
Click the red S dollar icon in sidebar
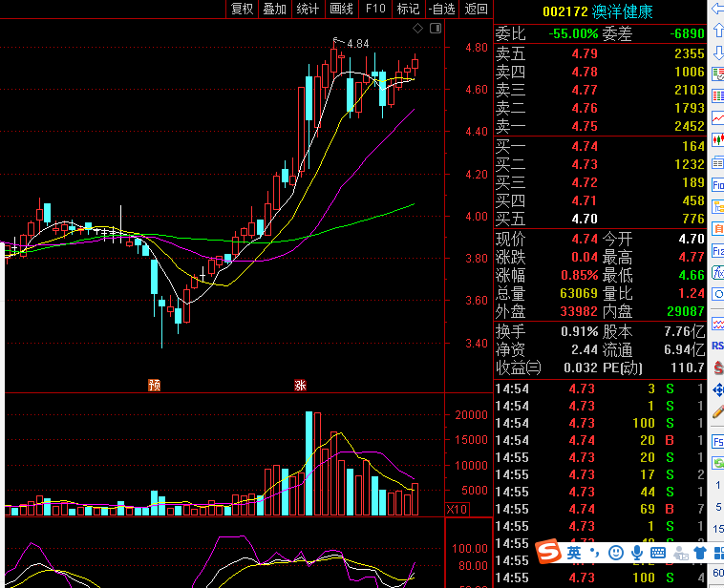(x=718, y=367)
